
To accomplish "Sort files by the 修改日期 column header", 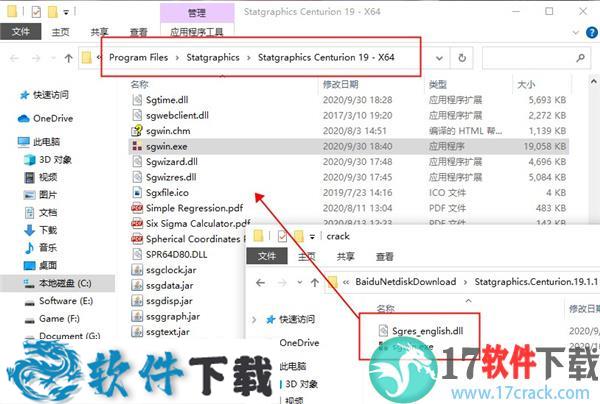I will pos(341,84).
